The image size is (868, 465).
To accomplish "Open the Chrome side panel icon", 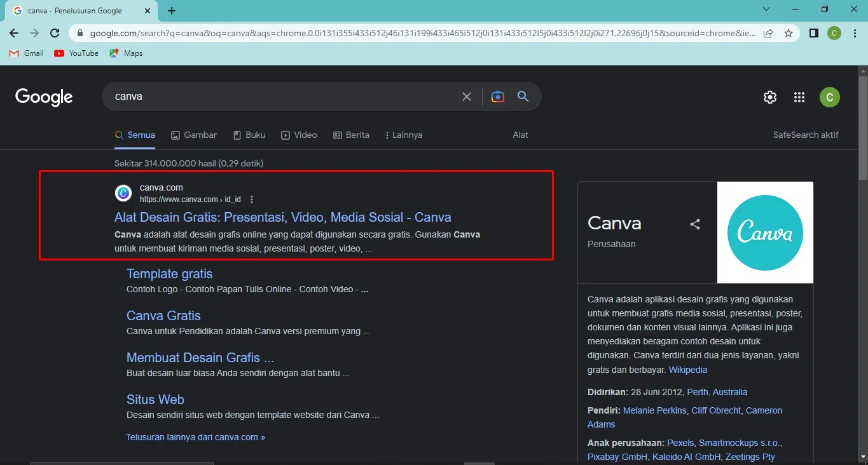I will (x=813, y=33).
